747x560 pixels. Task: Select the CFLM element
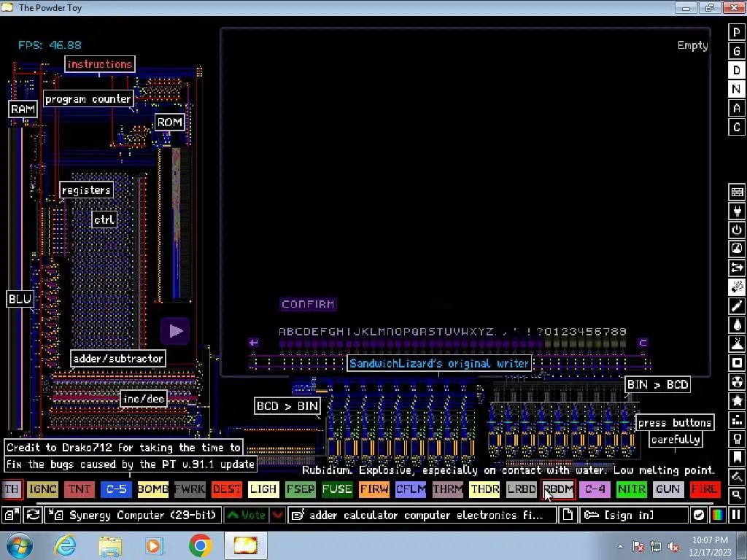411,489
